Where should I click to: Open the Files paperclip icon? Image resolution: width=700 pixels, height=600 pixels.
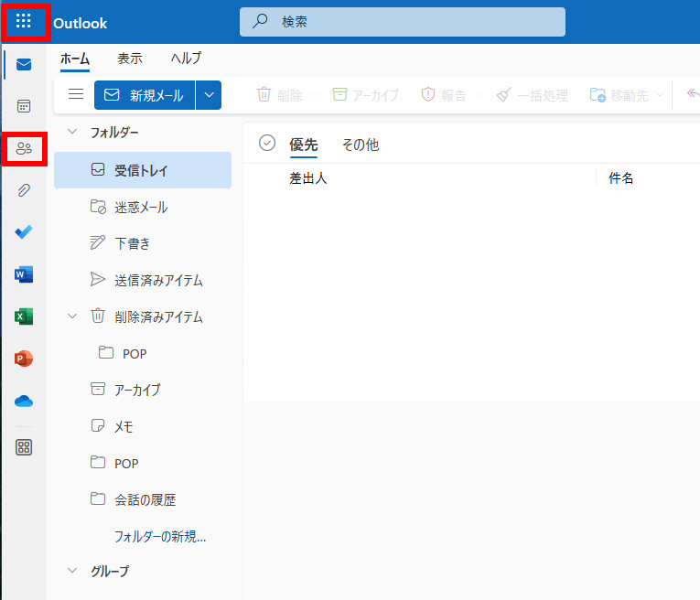tap(24, 190)
